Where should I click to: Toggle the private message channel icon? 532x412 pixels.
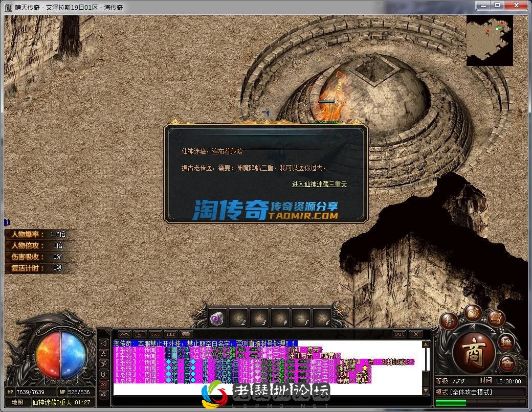click(x=104, y=374)
